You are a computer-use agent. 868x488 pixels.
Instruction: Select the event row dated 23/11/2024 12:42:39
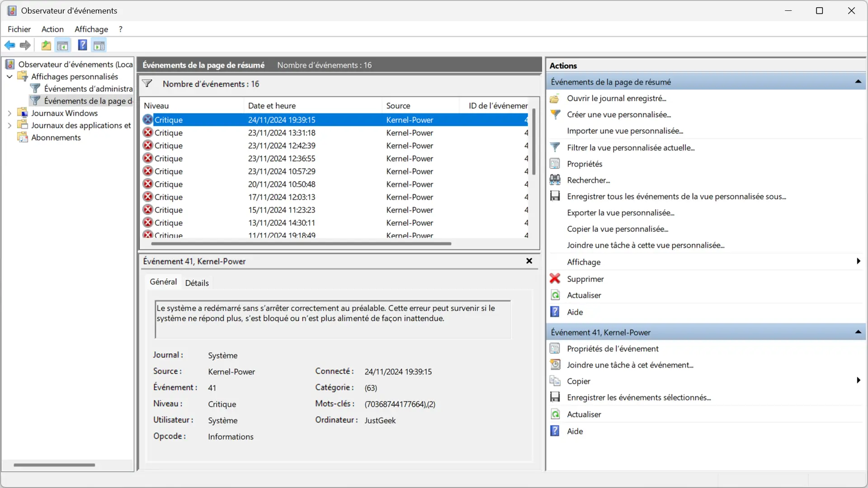(335, 145)
